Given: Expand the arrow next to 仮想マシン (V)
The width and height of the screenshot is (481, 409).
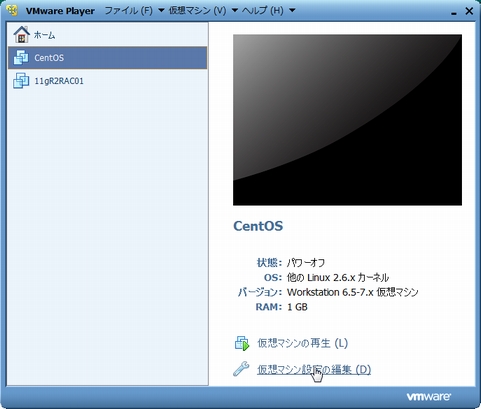Looking at the screenshot, I should tap(235, 11).
